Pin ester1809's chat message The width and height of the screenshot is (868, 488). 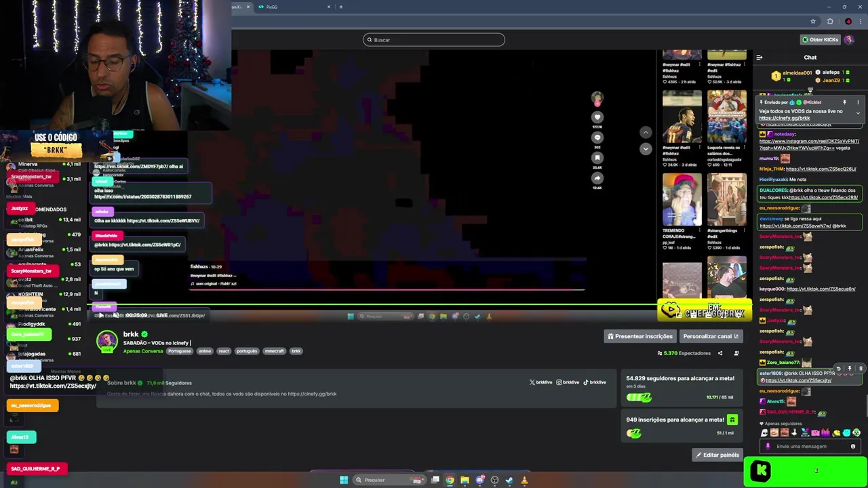tap(850, 369)
